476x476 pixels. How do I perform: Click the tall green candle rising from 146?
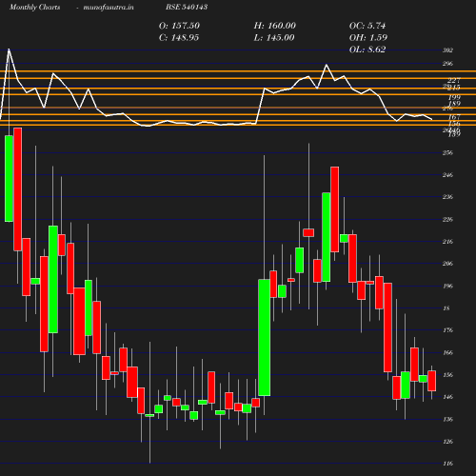[265, 338]
